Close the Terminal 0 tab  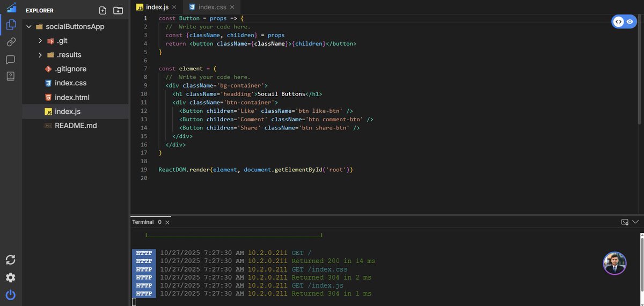pos(167,222)
